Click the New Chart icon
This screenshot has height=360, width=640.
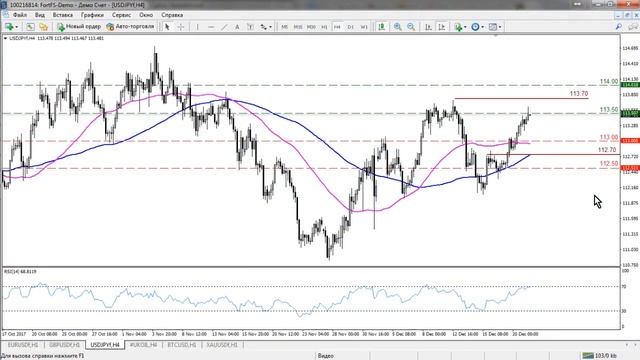tap(9, 27)
